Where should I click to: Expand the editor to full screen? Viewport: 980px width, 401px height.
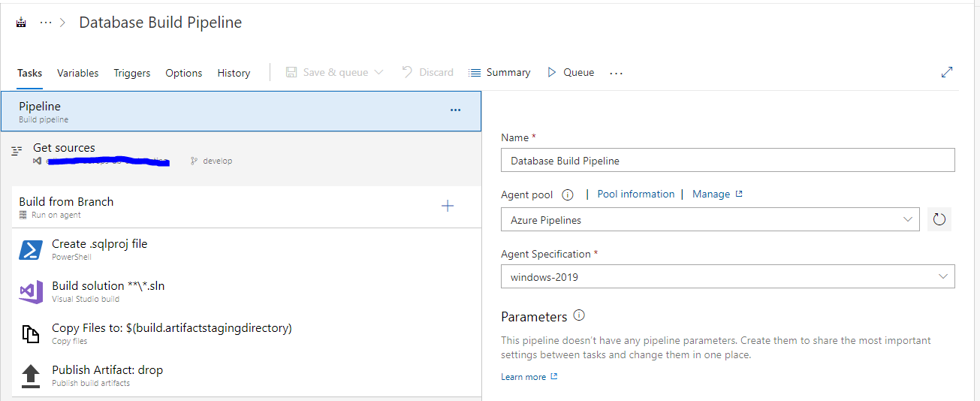(947, 73)
